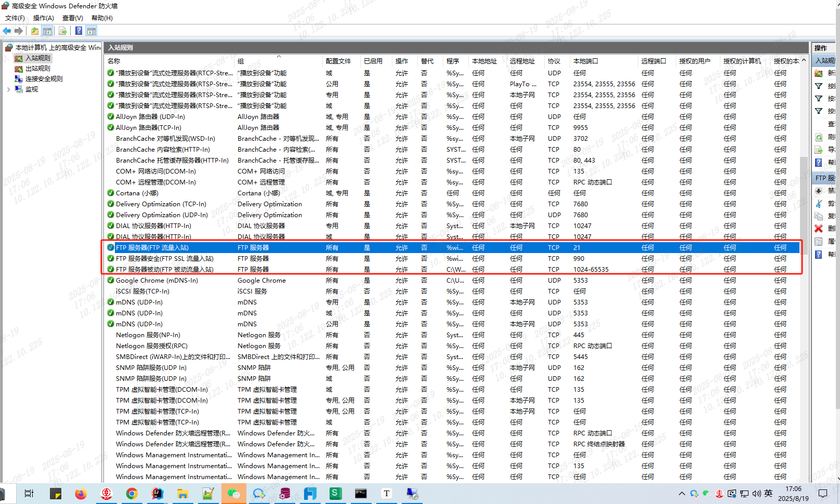Open the 操作(A) menu
The height and width of the screenshot is (504, 840).
44,18
